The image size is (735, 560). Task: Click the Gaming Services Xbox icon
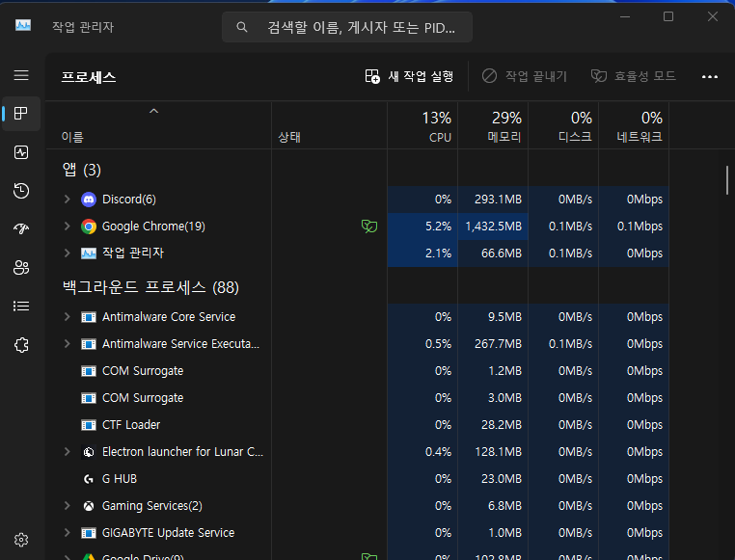pos(89,506)
